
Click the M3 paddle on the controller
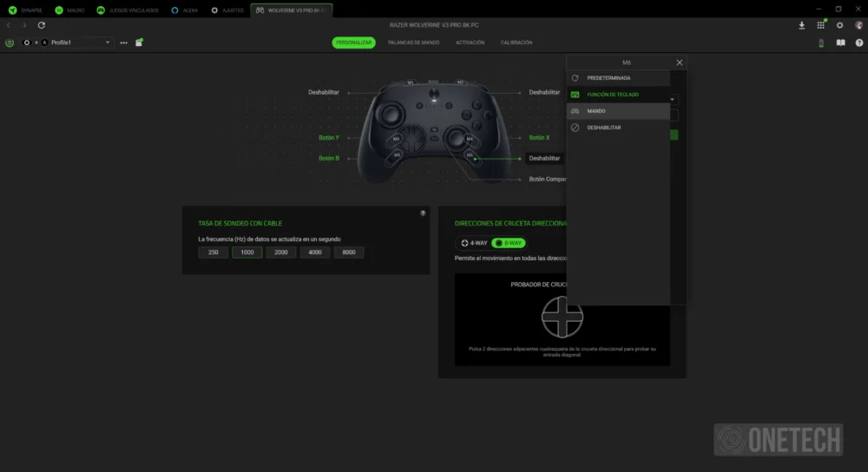pyautogui.click(x=397, y=139)
